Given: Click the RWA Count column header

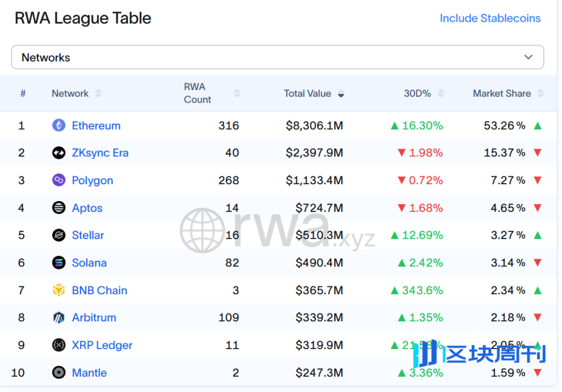Looking at the screenshot, I should [x=198, y=93].
